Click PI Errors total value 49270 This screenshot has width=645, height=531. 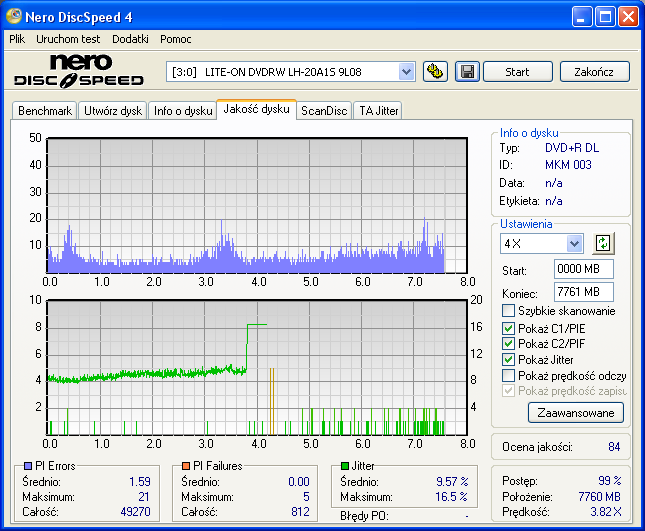pos(135,512)
